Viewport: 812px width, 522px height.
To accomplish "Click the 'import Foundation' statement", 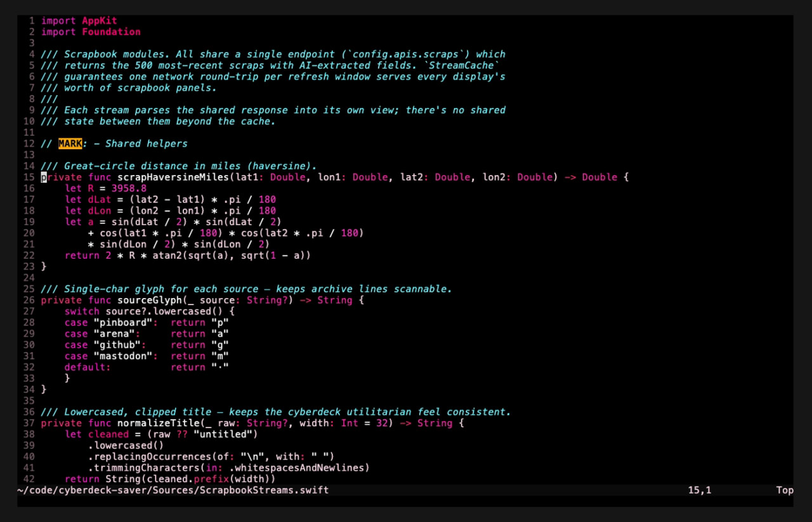I will (91, 32).
